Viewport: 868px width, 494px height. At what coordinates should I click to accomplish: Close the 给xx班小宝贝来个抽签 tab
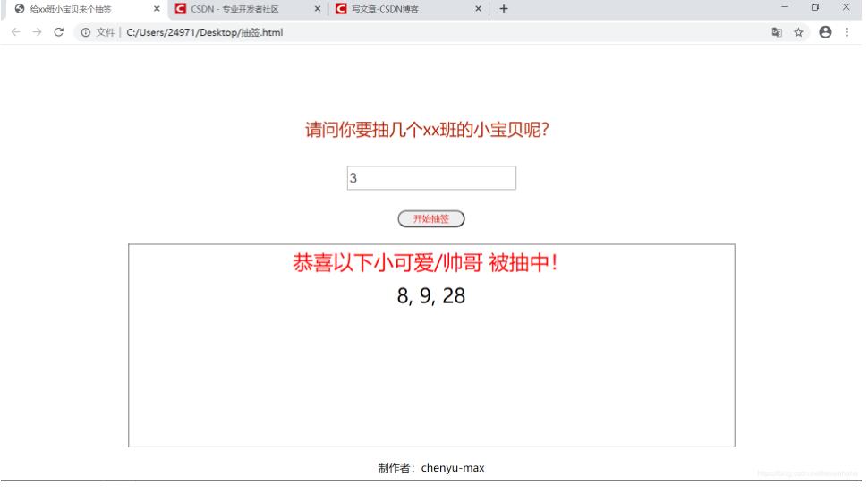click(x=157, y=9)
